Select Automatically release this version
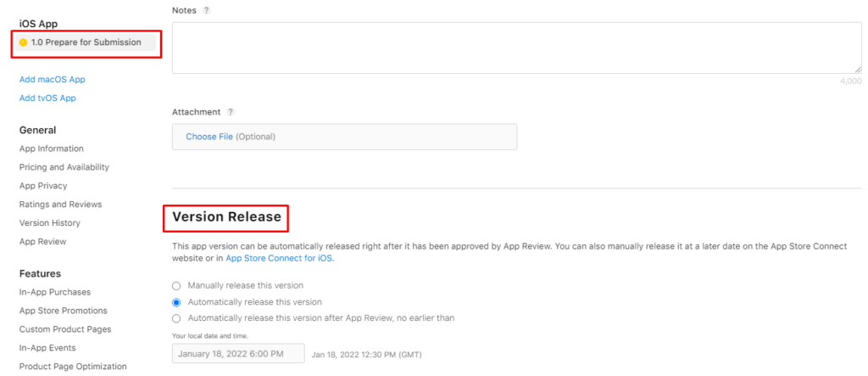The width and height of the screenshot is (868, 376). pos(176,302)
